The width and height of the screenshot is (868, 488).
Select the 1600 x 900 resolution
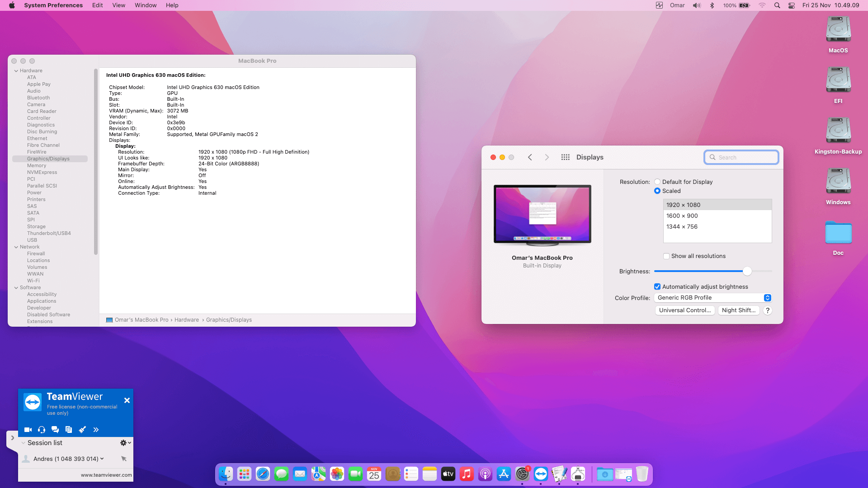[683, 216]
